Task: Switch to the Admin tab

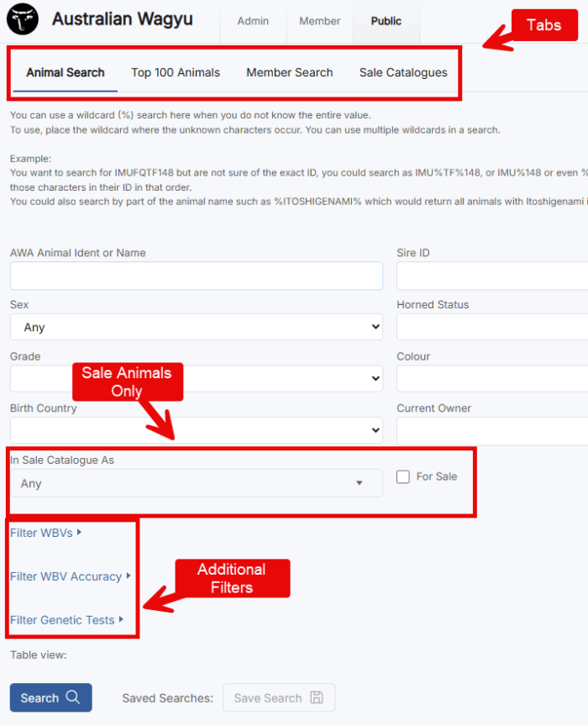Action: 253,21
